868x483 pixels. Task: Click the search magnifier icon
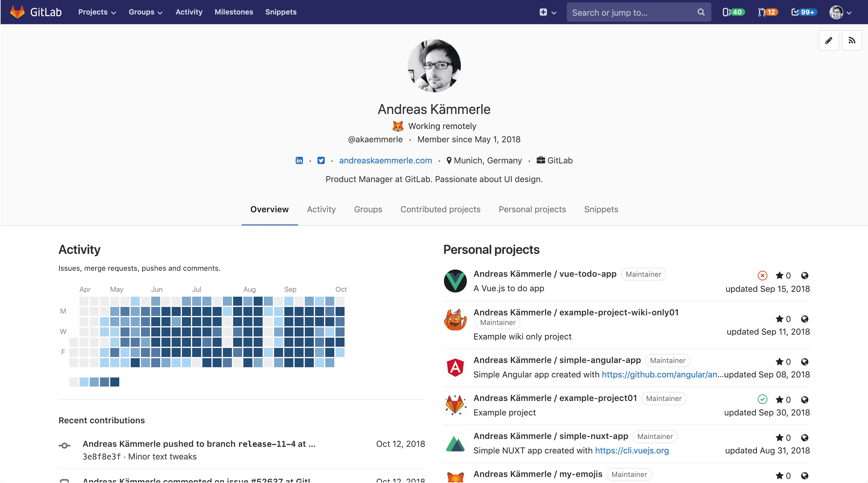pos(701,12)
